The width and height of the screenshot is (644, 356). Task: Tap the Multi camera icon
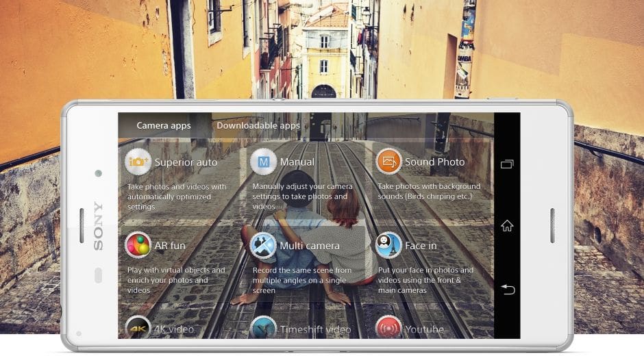pos(263,245)
